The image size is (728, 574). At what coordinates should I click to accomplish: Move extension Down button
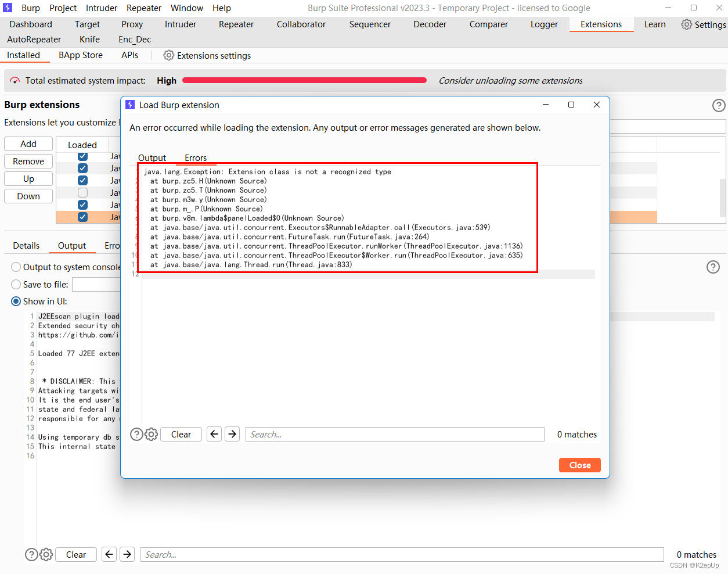coord(28,196)
